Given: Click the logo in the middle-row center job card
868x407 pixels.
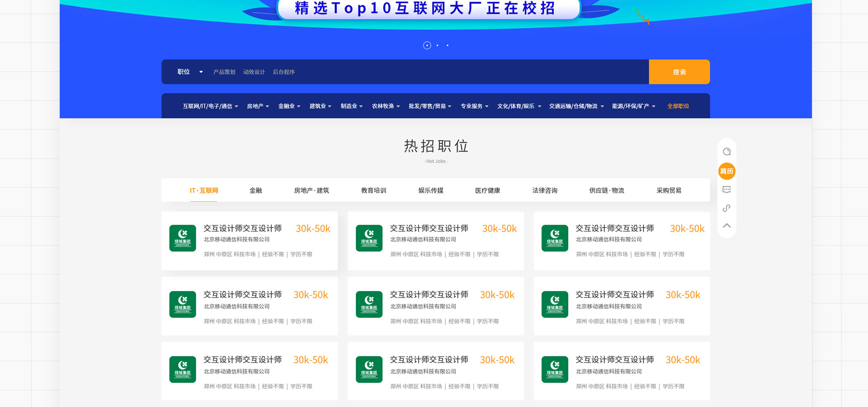Looking at the screenshot, I should pyautogui.click(x=369, y=304).
